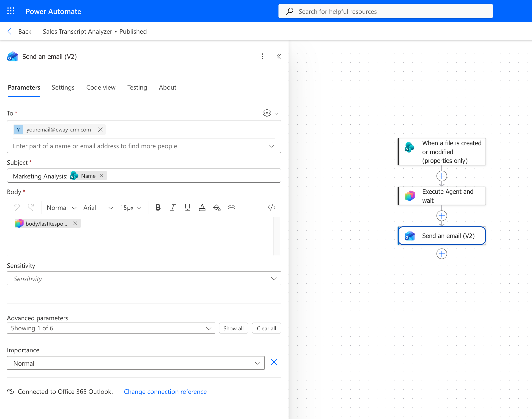This screenshot has height=419, width=532.
Task: Expand the To recipients suggestion dropdown
Action: (x=271, y=146)
